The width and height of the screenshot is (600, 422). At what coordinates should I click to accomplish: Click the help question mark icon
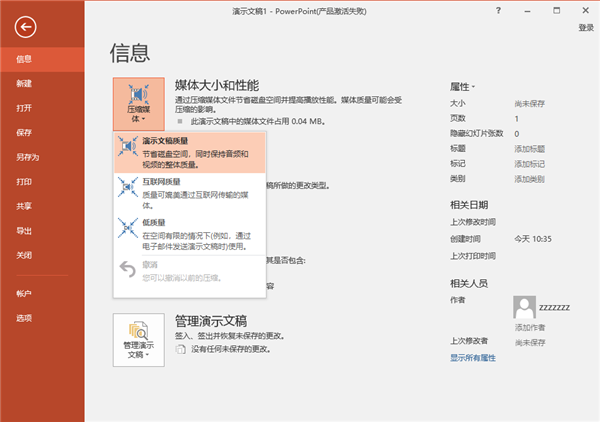(x=498, y=11)
